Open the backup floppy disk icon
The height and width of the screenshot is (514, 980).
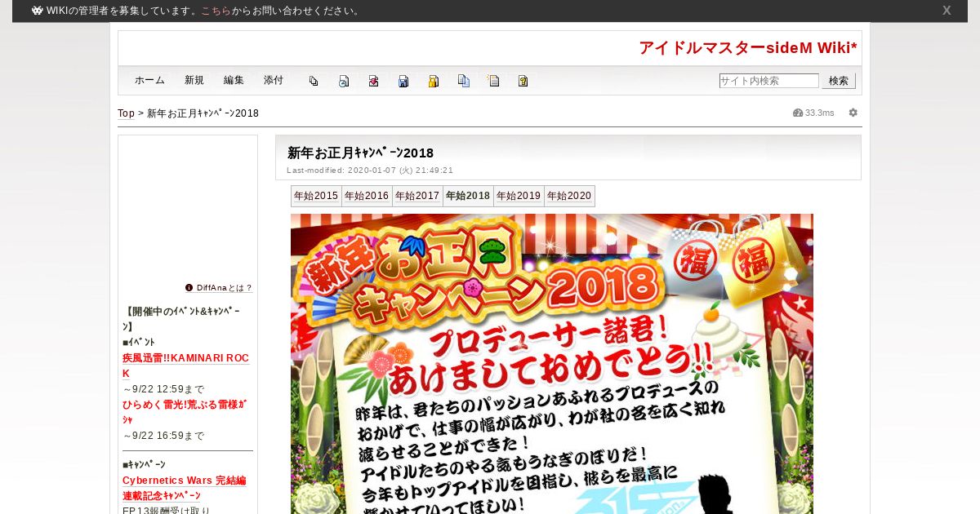coord(403,81)
